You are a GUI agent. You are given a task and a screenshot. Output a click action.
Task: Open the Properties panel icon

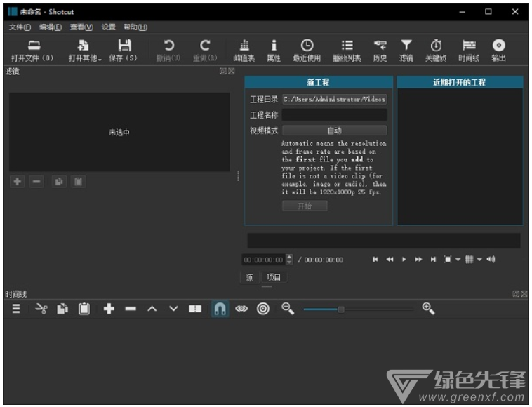point(274,51)
